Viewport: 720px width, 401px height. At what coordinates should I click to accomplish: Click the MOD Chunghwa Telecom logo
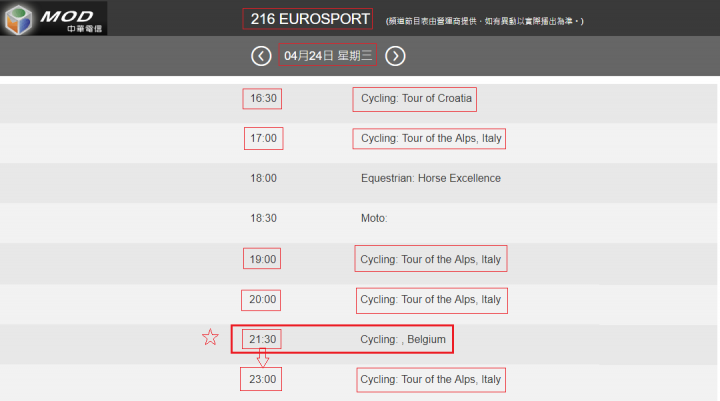[54, 18]
